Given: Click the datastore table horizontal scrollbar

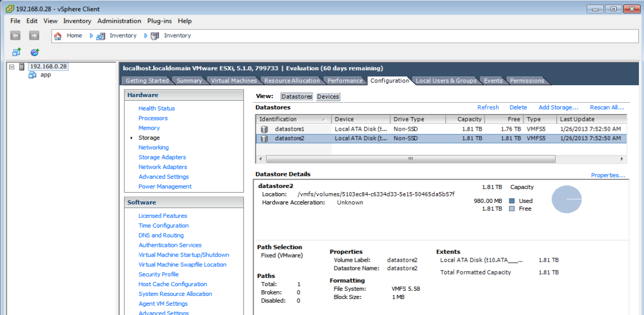Looking at the screenshot, I should 411,159.
